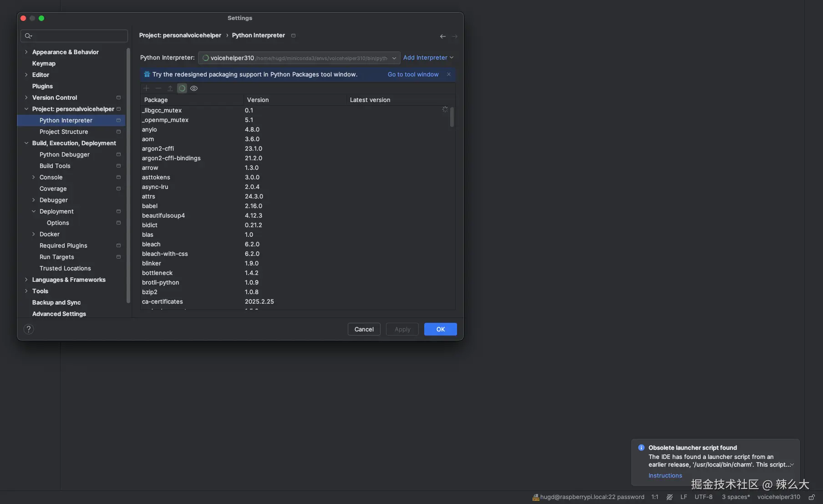Viewport: 823px width, 504px height.
Task: Click the package list vertical scrollbar
Action: pyautogui.click(x=452, y=117)
